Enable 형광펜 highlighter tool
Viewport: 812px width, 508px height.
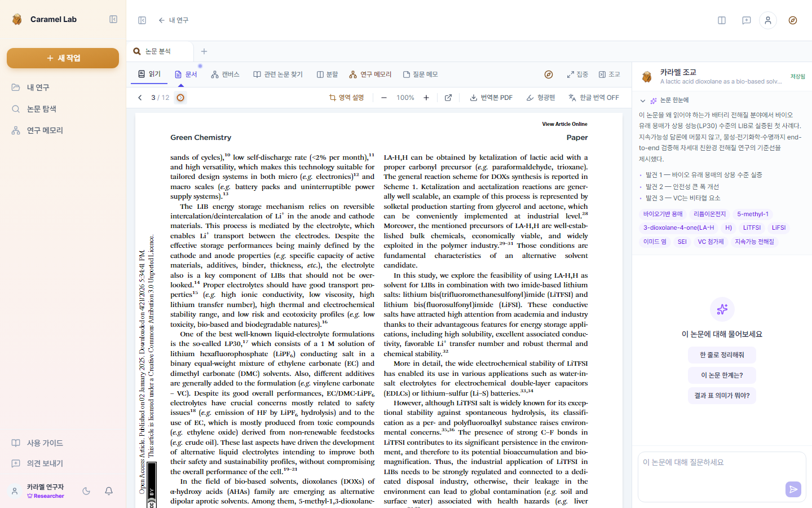(541, 98)
